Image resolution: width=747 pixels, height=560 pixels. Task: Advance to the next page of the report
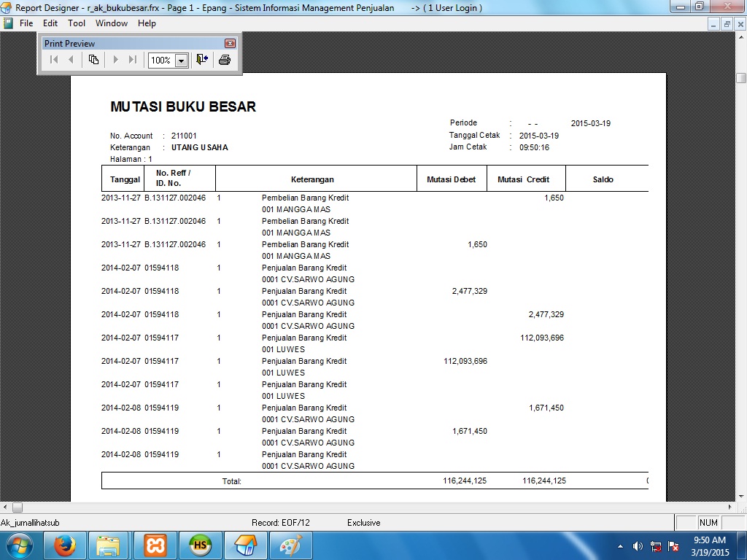coord(115,60)
